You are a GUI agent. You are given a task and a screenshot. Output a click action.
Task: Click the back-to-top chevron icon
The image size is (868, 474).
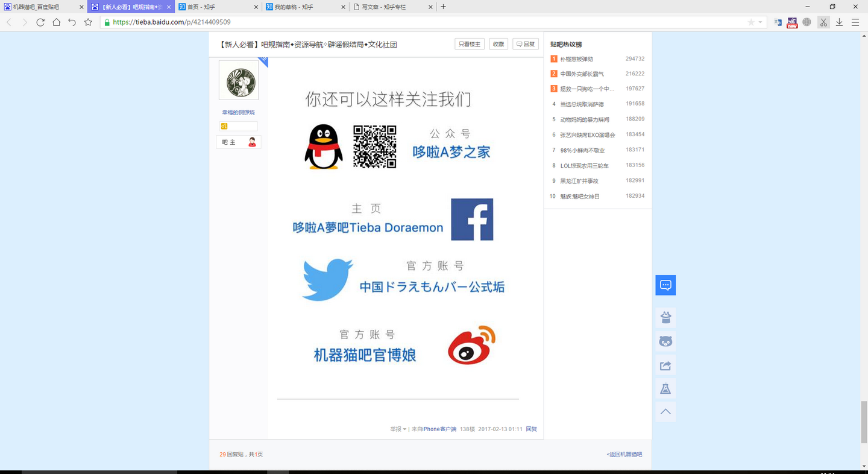[665, 412]
